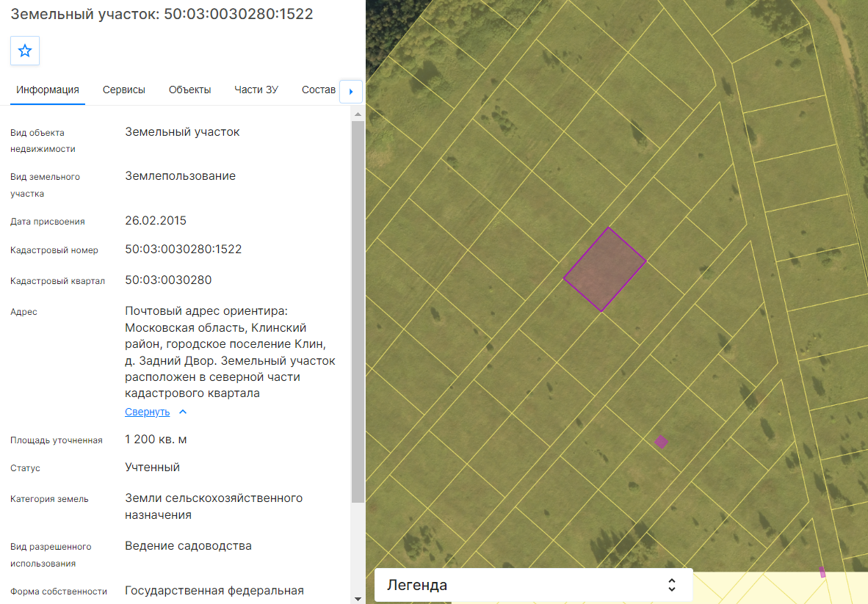Click scrollbar up arrow in info panel
This screenshot has width=868, height=604.
(x=358, y=114)
